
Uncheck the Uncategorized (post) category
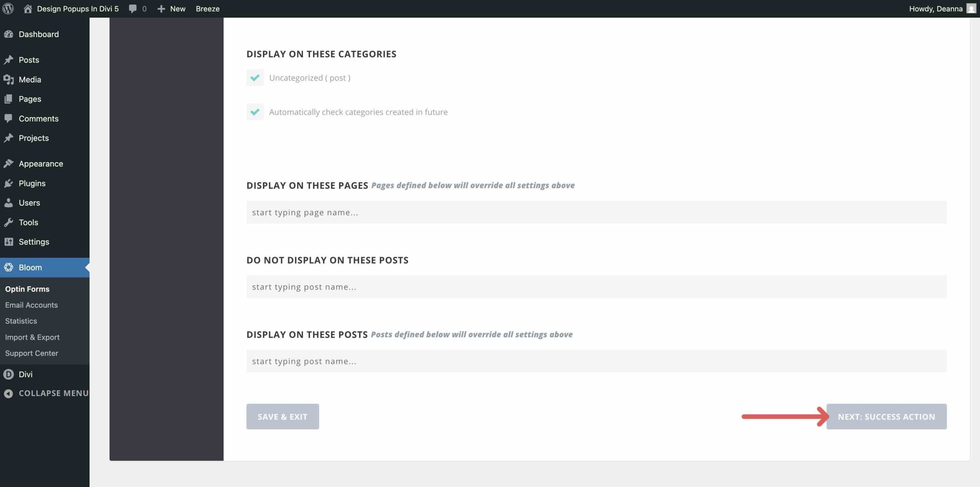[x=255, y=78]
